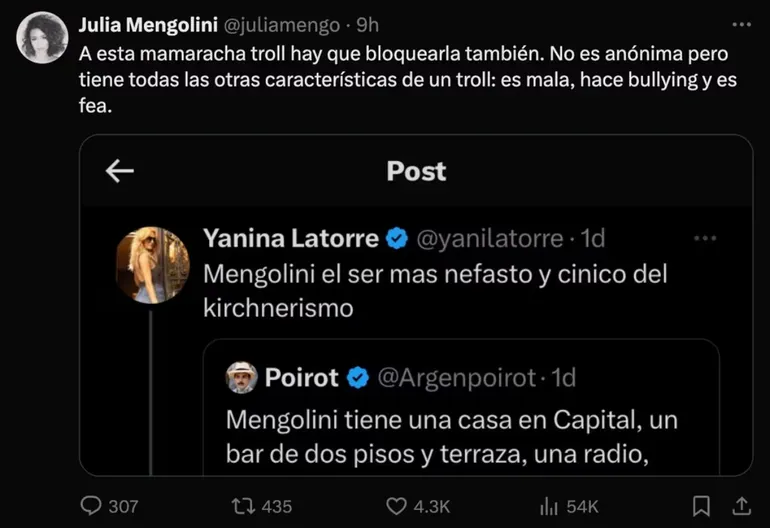View Yanina Latorre's avatar
Screen dimensions: 770x528
coord(152,264)
